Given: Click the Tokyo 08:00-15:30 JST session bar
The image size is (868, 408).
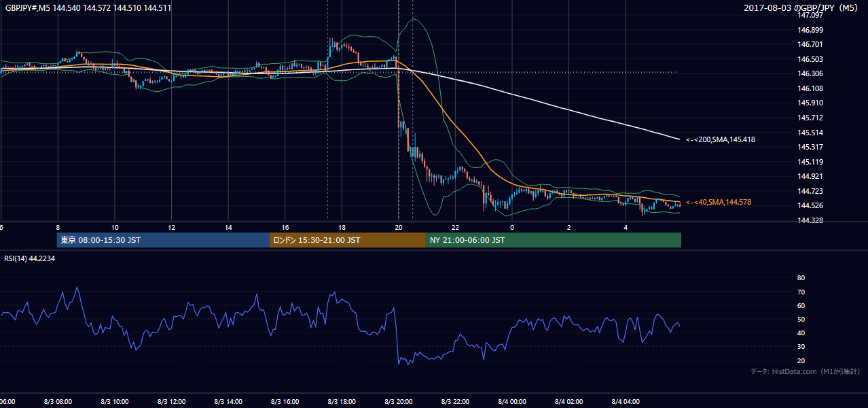Looking at the screenshot, I should 163,240.
